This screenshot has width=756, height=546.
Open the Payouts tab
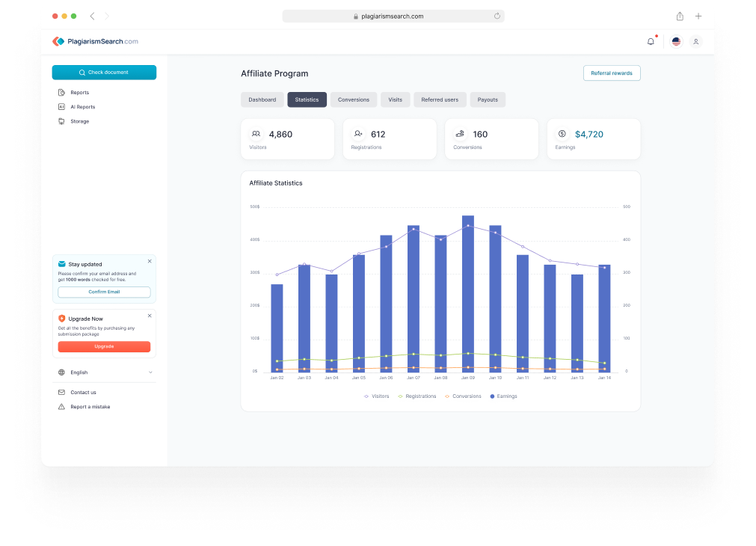point(488,99)
